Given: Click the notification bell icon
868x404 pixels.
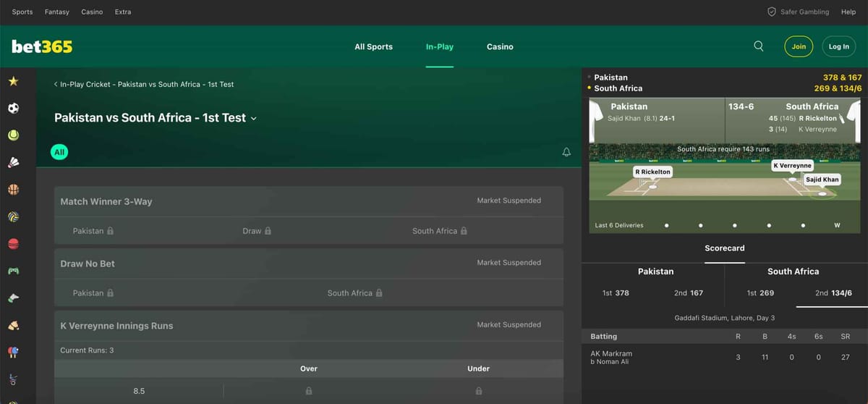Looking at the screenshot, I should [566, 152].
